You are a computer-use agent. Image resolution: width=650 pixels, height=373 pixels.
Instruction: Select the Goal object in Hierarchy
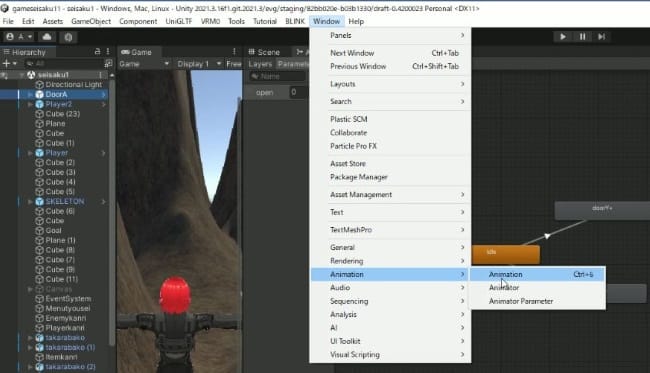click(53, 230)
